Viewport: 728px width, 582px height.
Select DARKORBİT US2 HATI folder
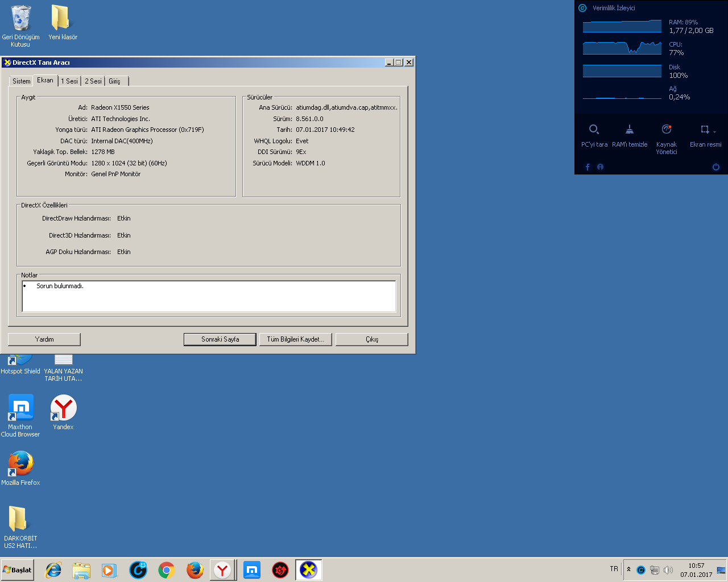click(20, 527)
